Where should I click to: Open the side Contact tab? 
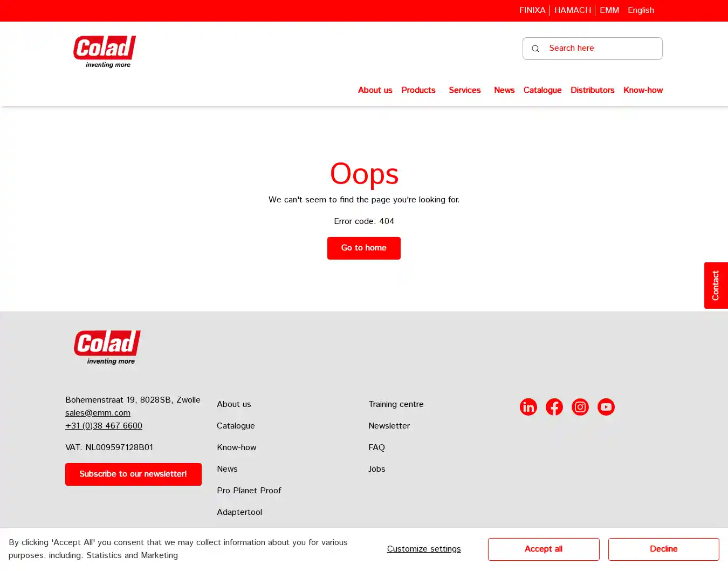click(716, 285)
